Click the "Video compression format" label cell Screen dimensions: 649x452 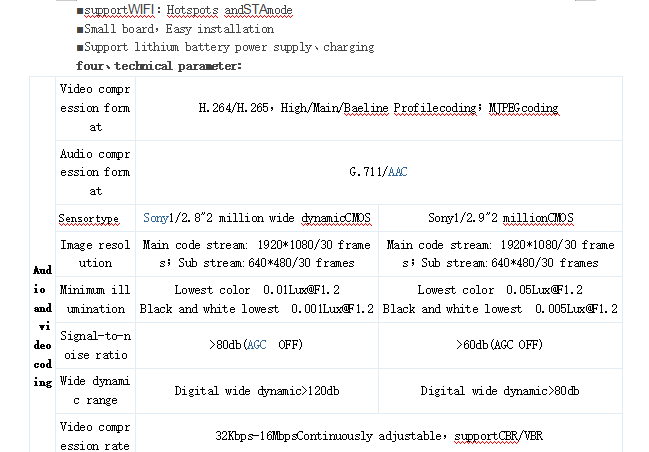coord(95,108)
